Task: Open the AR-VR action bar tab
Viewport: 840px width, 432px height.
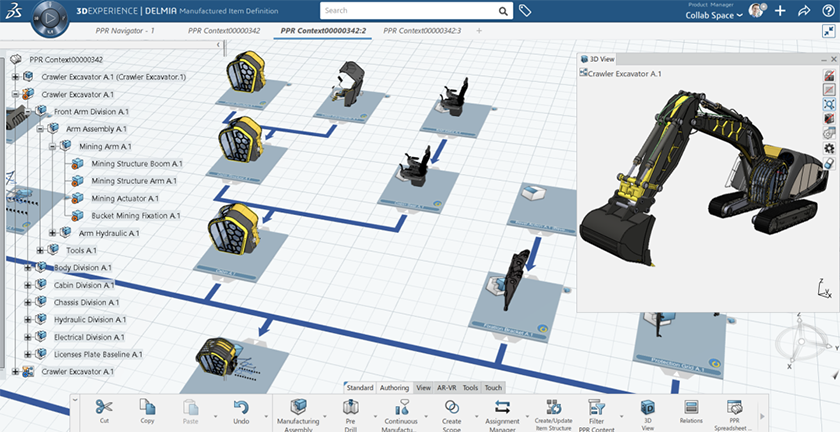Action: pyautogui.click(x=447, y=388)
